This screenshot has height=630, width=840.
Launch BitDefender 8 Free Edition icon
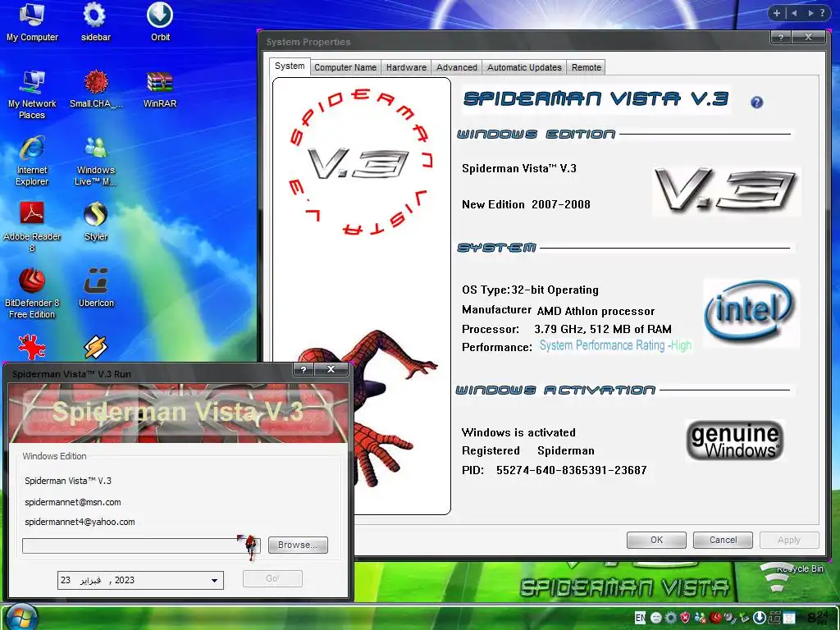(32, 293)
